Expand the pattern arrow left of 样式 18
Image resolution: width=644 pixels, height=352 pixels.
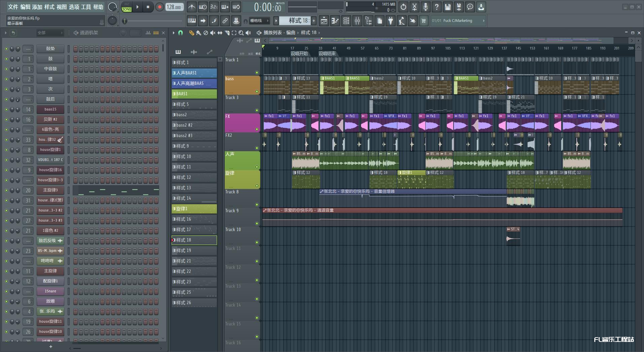click(276, 21)
